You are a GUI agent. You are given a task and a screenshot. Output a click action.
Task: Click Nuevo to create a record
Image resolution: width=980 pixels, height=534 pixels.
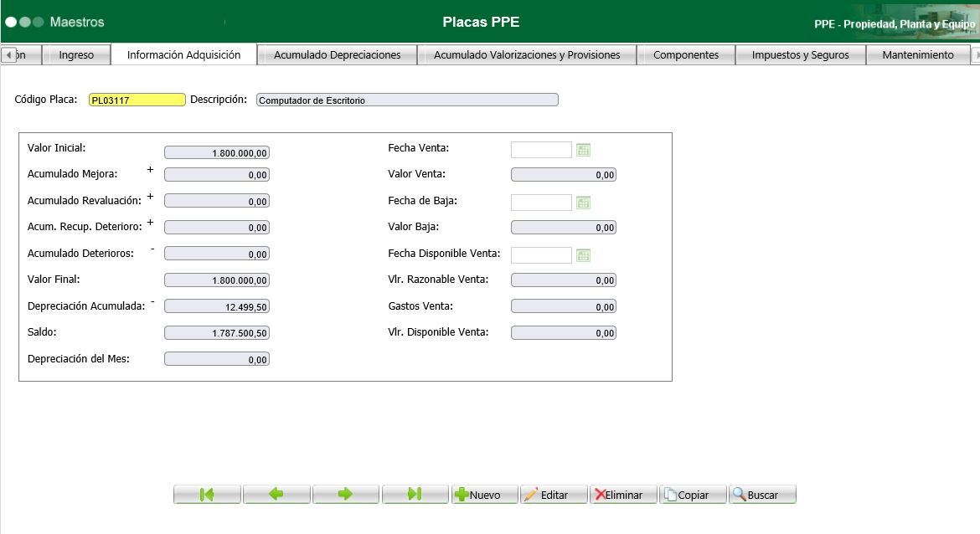[484, 495]
